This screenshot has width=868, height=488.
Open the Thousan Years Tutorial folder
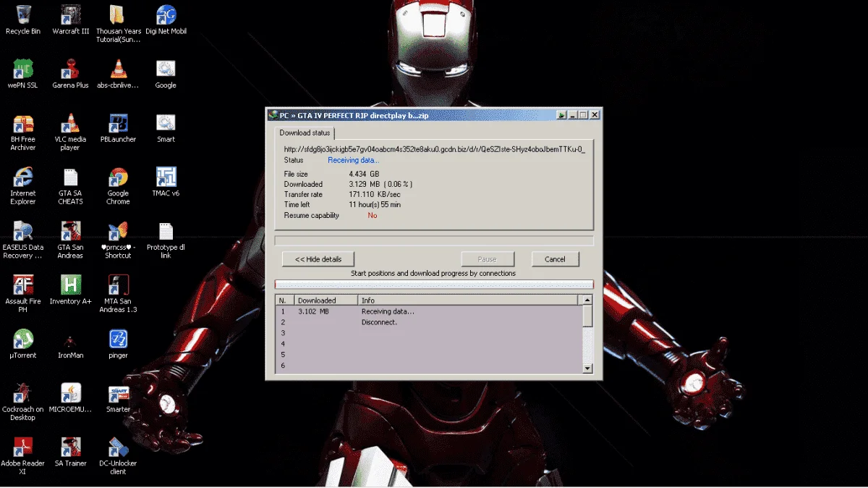(x=118, y=24)
